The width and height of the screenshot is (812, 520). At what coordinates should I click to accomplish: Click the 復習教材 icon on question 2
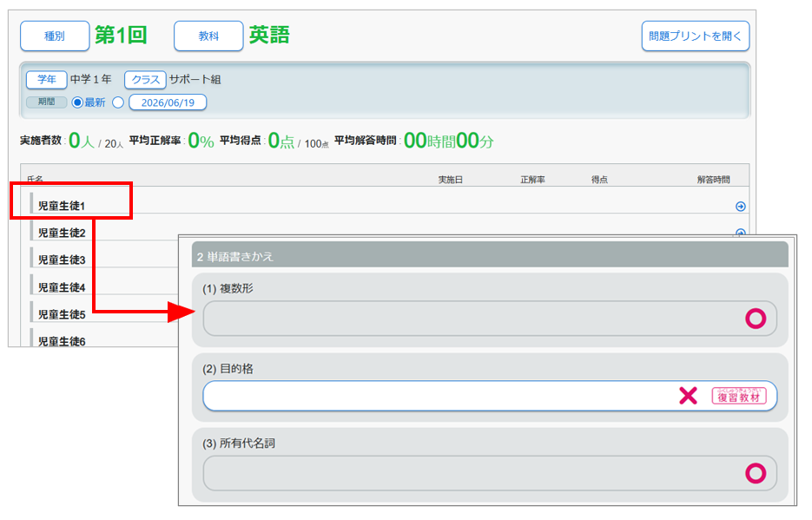(739, 396)
